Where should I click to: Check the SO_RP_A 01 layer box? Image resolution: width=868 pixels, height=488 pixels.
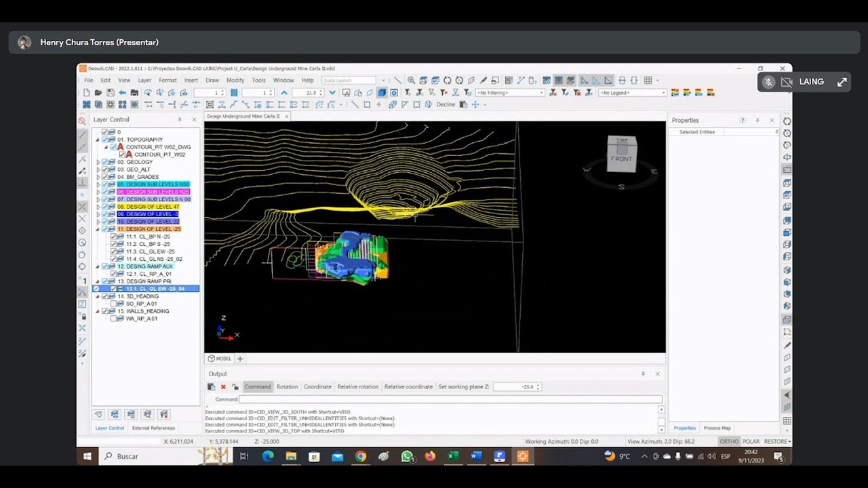click(114, 304)
